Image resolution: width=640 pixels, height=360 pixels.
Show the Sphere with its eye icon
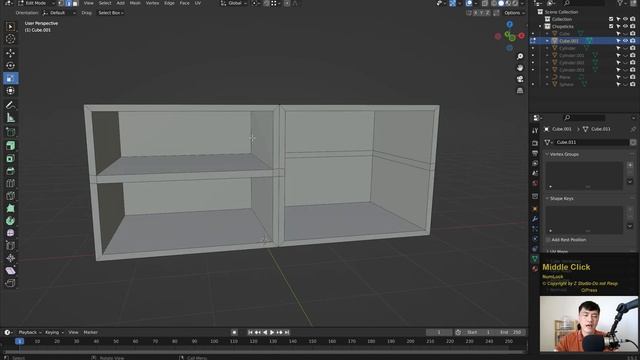(625, 84)
